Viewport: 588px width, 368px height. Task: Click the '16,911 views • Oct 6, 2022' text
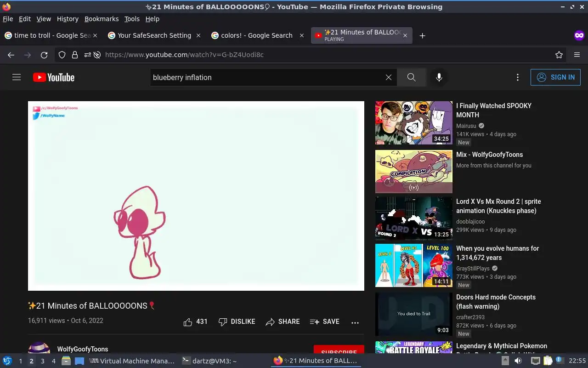(x=65, y=321)
